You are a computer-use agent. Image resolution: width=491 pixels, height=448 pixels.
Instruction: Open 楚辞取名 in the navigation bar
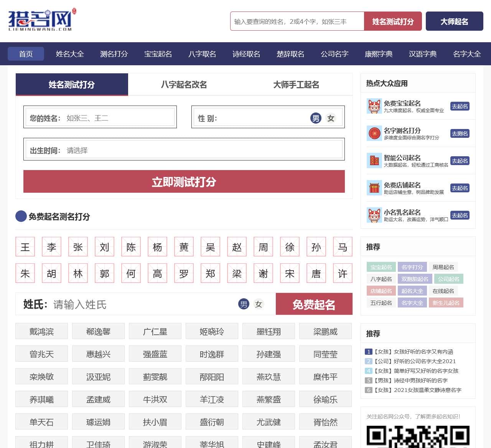290,54
